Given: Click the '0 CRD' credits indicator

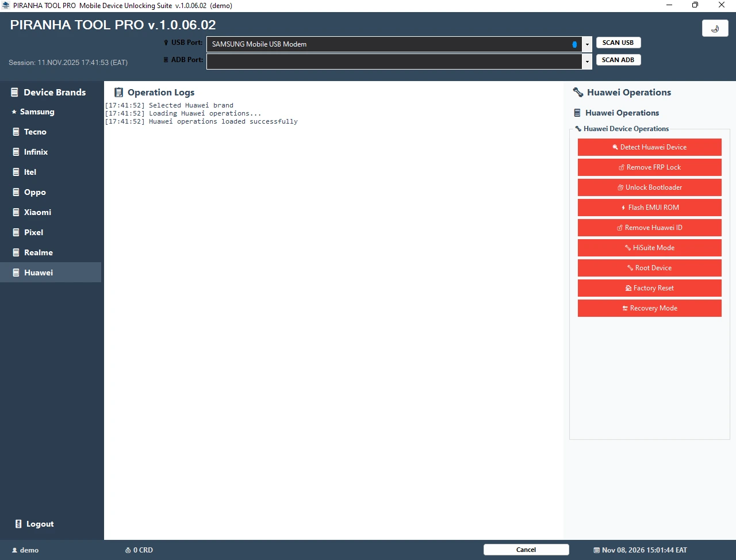Looking at the screenshot, I should tap(139, 550).
